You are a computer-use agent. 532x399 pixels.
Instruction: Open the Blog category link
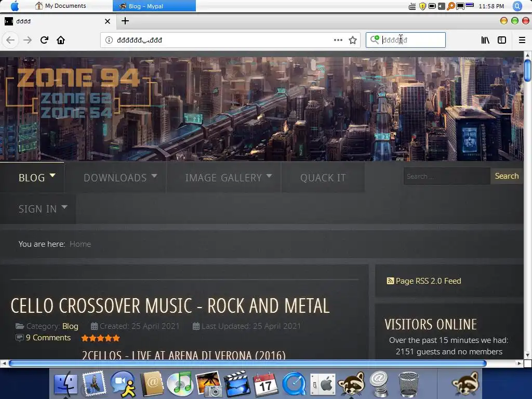coord(70,326)
